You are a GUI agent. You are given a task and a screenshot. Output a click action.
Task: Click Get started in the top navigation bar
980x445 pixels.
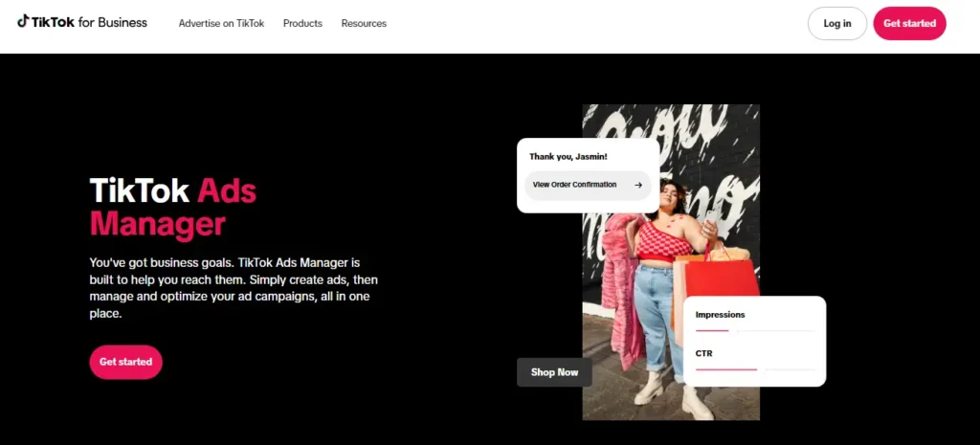[909, 23]
